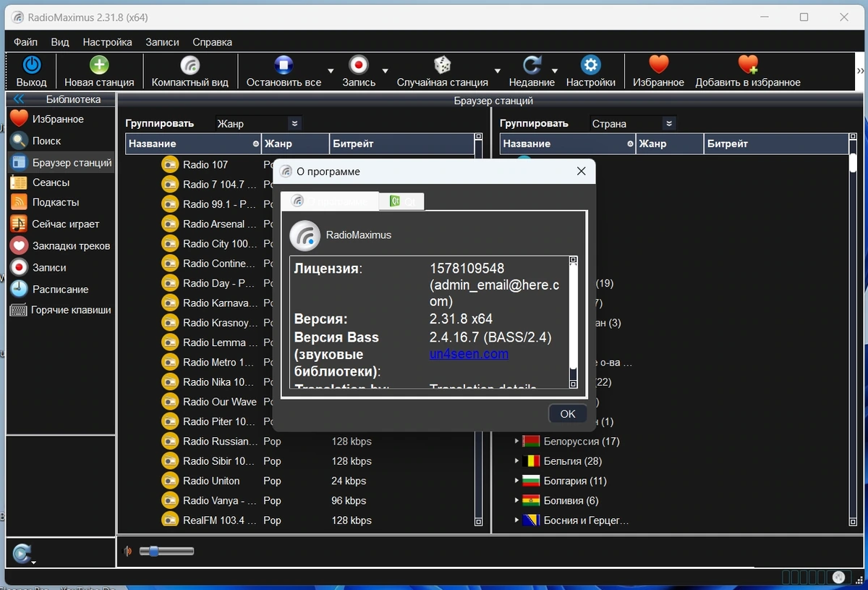
Task: Open the un4seen.com link
Action: point(469,354)
